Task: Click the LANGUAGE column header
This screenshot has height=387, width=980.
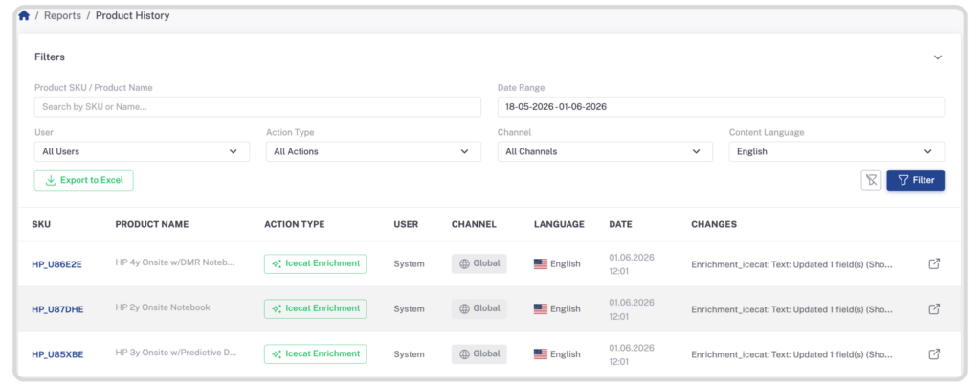Action: (x=559, y=224)
